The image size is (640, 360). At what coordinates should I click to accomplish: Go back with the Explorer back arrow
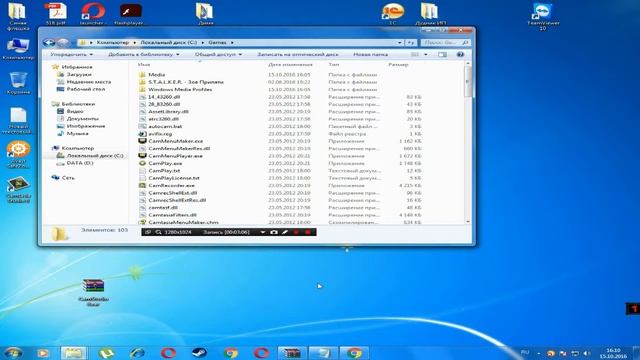(x=49, y=42)
